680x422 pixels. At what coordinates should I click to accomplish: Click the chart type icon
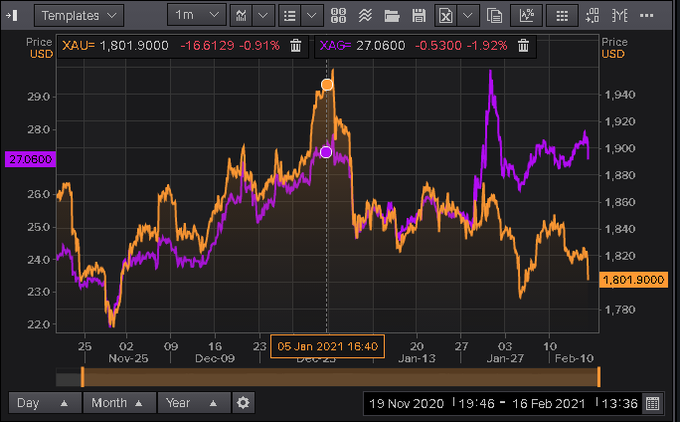(241, 16)
